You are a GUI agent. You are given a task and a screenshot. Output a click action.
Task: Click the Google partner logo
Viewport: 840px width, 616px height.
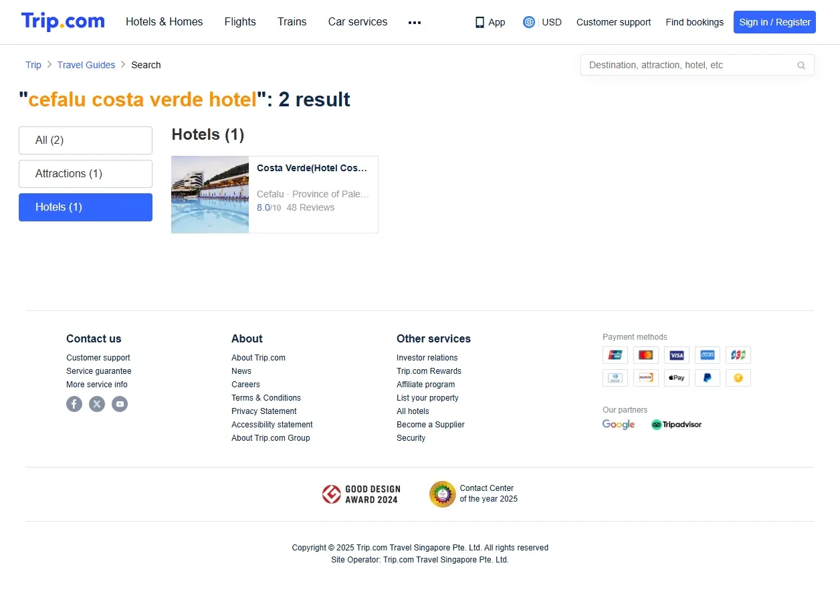pos(619,425)
